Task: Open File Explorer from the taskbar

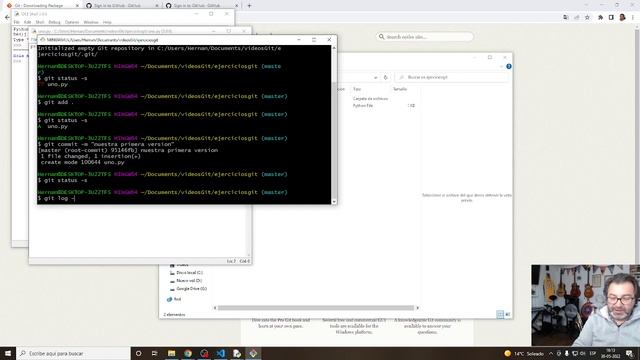Action: click(x=171, y=353)
